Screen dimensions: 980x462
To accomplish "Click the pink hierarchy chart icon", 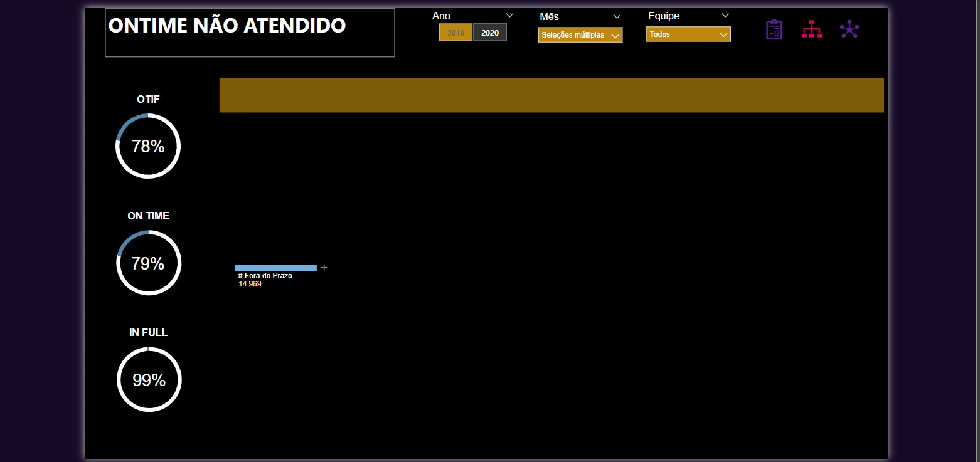I will (x=812, y=29).
